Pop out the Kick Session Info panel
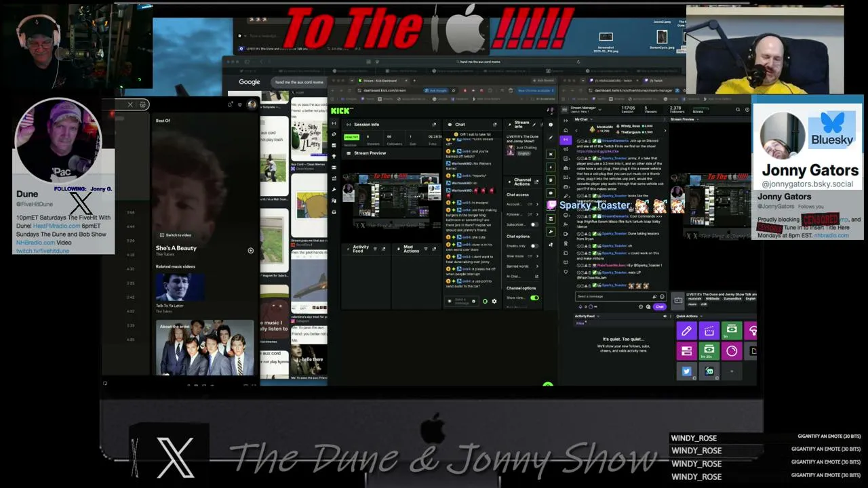The image size is (868, 488). click(x=434, y=124)
